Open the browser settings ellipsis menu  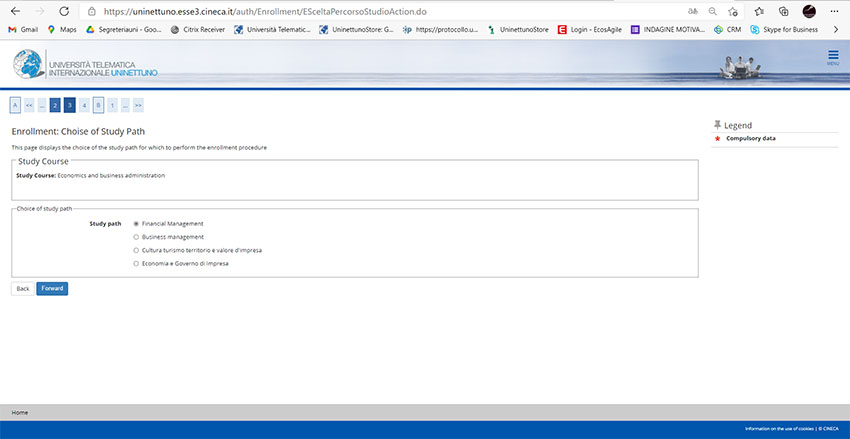click(834, 11)
